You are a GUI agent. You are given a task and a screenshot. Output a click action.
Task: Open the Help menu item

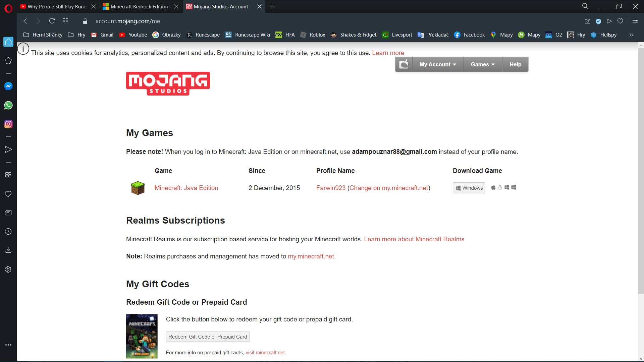[515, 64]
